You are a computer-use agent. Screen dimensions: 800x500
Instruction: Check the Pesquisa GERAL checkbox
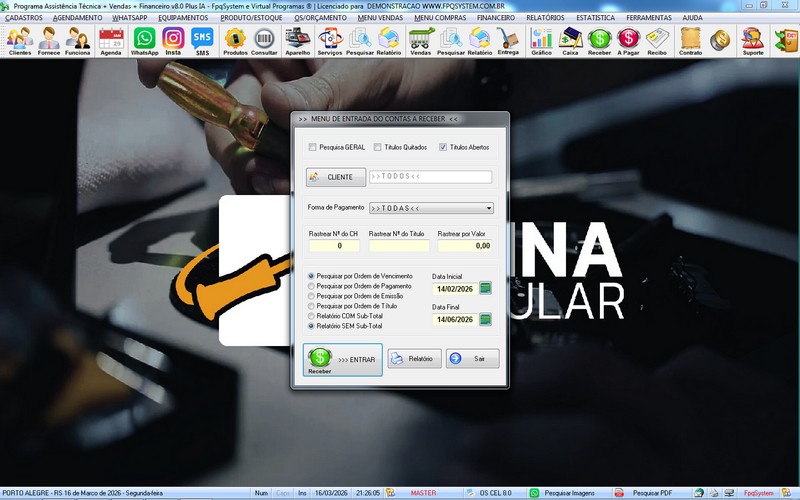pos(312,147)
